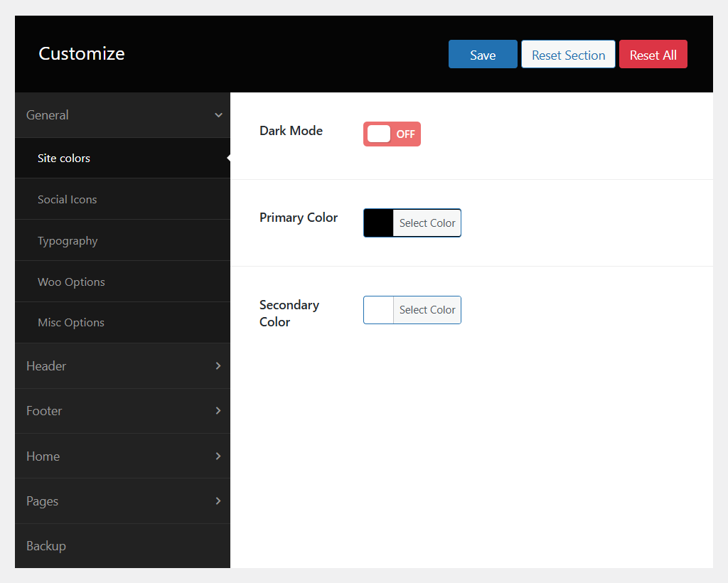The image size is (728, 583).
Task: Expand the Pages section arrow
Action: [218, 501]
